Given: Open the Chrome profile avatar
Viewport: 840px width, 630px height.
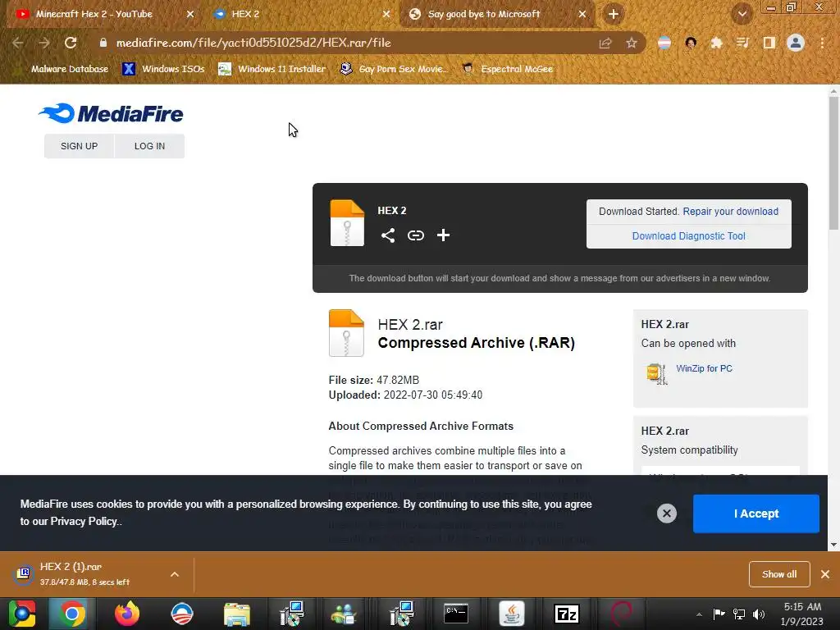Looking at the screenshot, I should (796, 43).
